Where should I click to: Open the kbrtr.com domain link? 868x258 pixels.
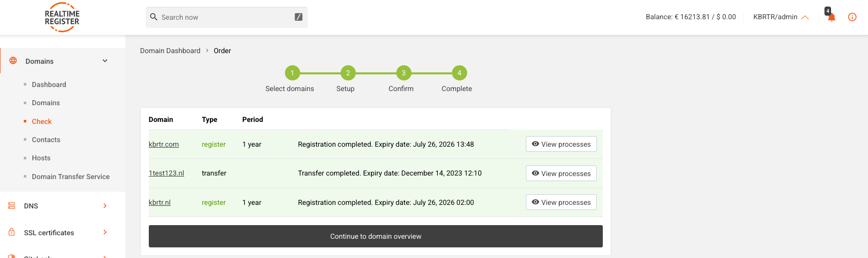point(163,144)
